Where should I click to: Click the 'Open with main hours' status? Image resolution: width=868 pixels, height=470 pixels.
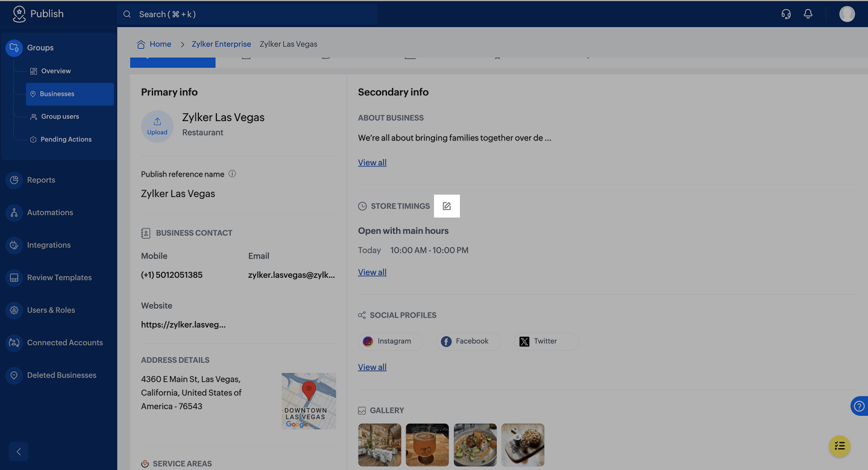(403, 231)
